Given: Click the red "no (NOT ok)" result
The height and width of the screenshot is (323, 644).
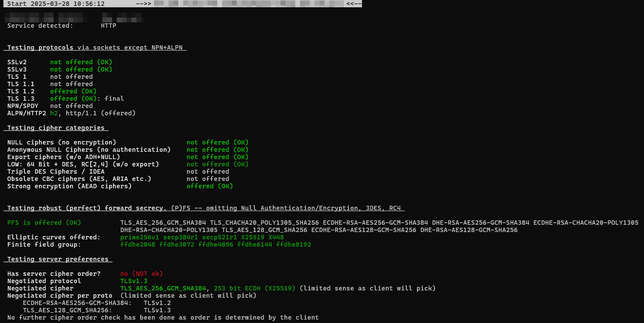Looking at the screenshot, I should coord(141,274).
